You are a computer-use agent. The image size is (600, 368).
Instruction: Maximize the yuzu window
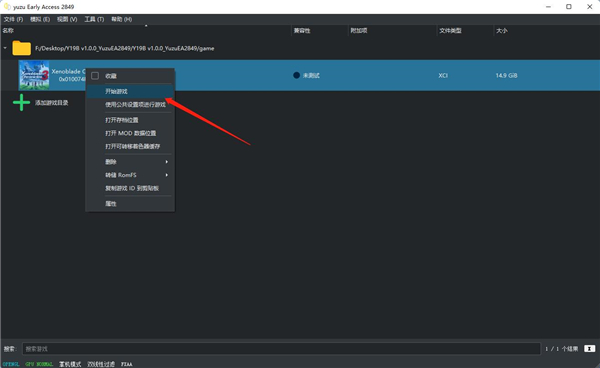[569, 7]
